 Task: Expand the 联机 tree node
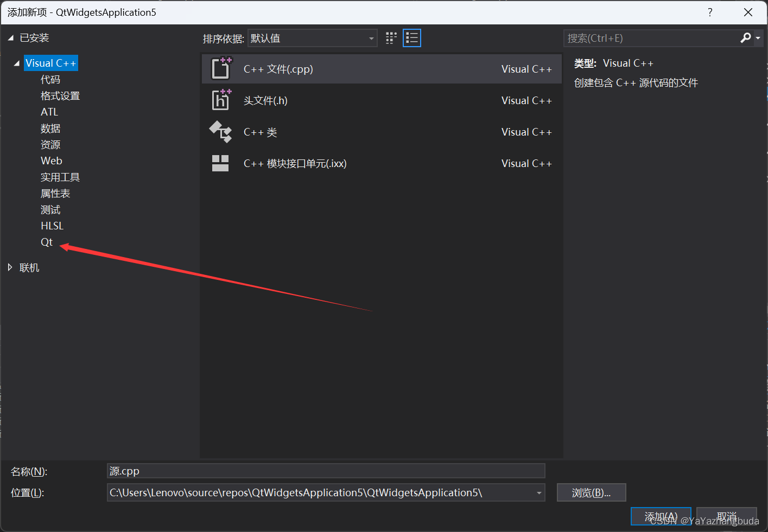(9, 267)
